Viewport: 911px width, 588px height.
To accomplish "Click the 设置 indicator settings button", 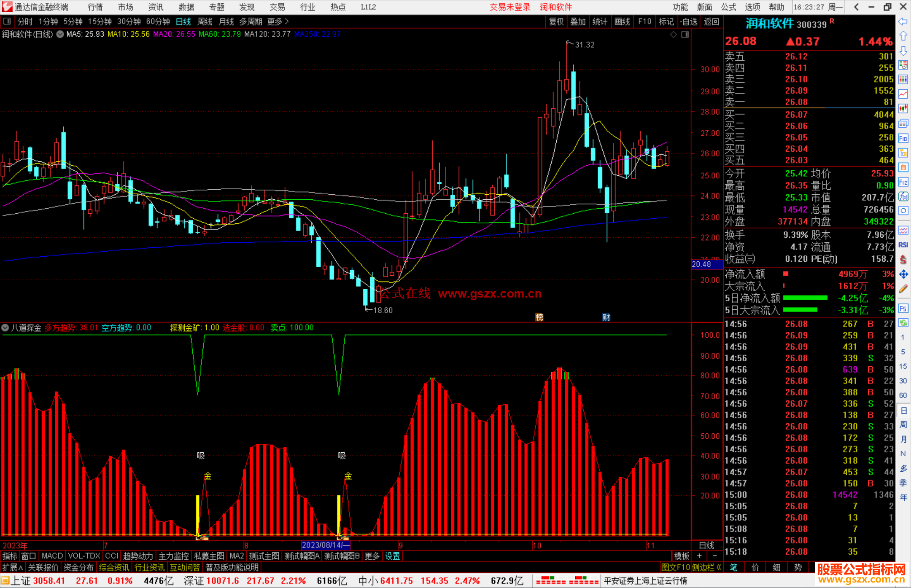I will [392, 556].
